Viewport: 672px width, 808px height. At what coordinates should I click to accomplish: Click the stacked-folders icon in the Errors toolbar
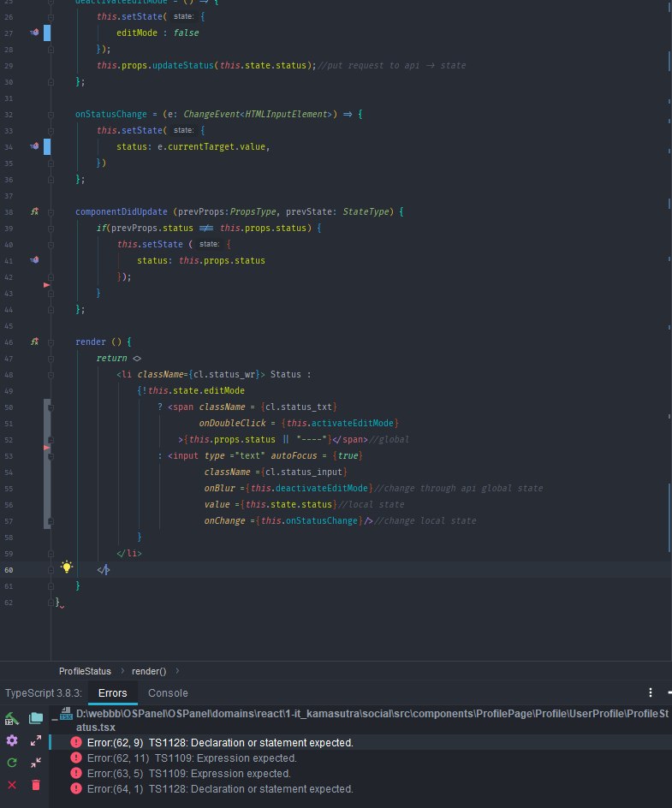(36, 718)
